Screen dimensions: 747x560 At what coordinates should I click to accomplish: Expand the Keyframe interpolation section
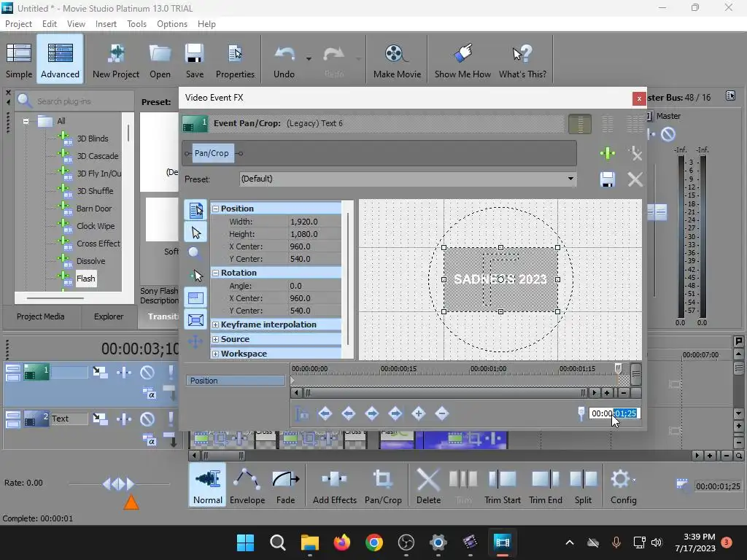click(216, 324)
